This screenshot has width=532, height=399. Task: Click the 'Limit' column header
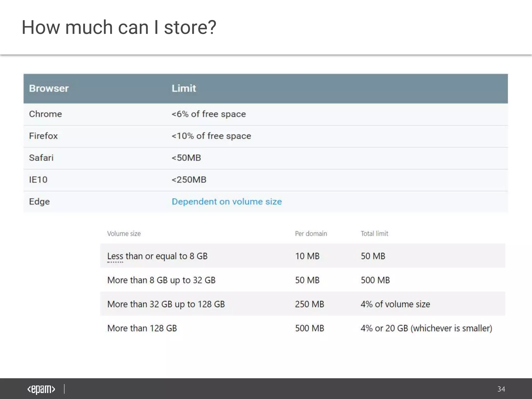[184, 88]
